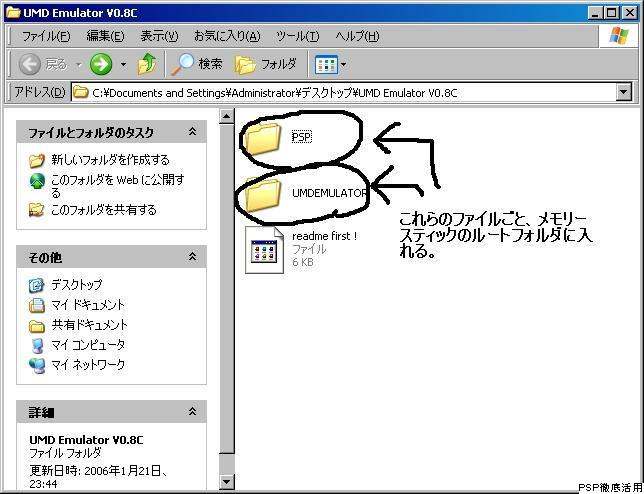Click the アドレス(D) label
The height and width of the screenshot is (494, 644).
coord(40,92)
